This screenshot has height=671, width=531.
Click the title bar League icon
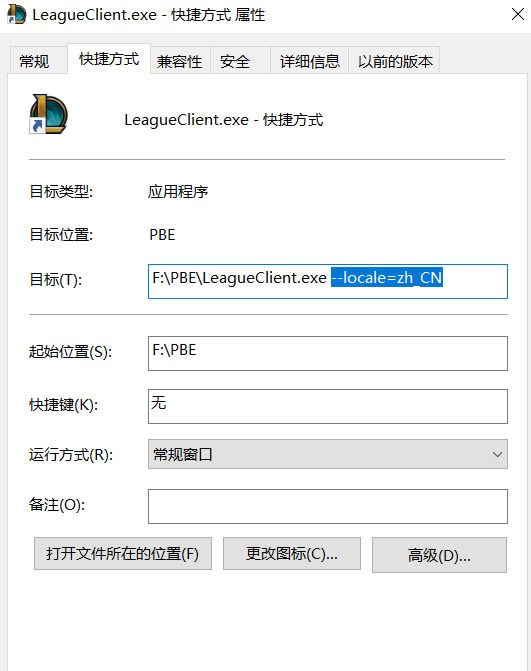click(17, 14)
